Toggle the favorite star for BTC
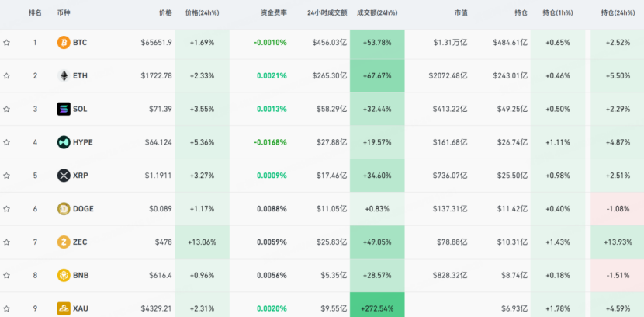The height and width of the screenshot is (317, 644). coord(6,43)
